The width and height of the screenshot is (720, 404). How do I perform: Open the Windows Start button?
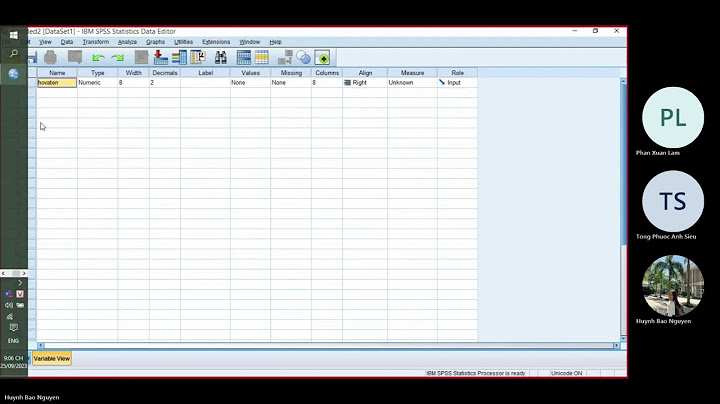point(14,35)
